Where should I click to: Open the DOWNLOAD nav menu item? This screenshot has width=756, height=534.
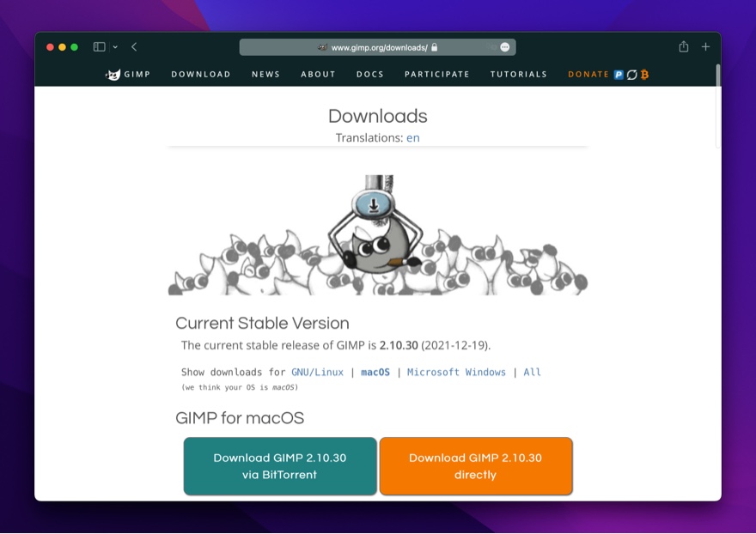[x=201, y=74]
